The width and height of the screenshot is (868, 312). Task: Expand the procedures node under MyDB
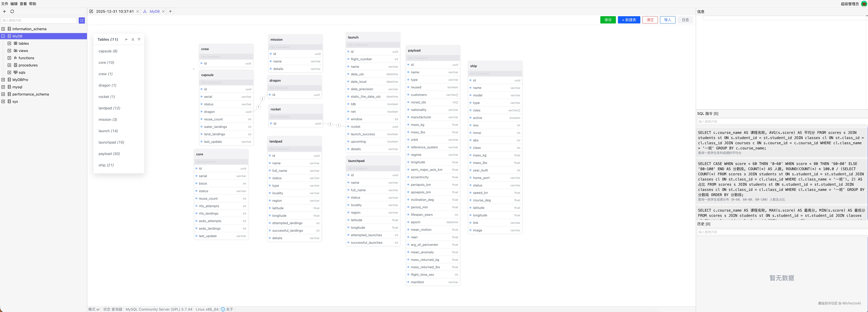point(9,65)
